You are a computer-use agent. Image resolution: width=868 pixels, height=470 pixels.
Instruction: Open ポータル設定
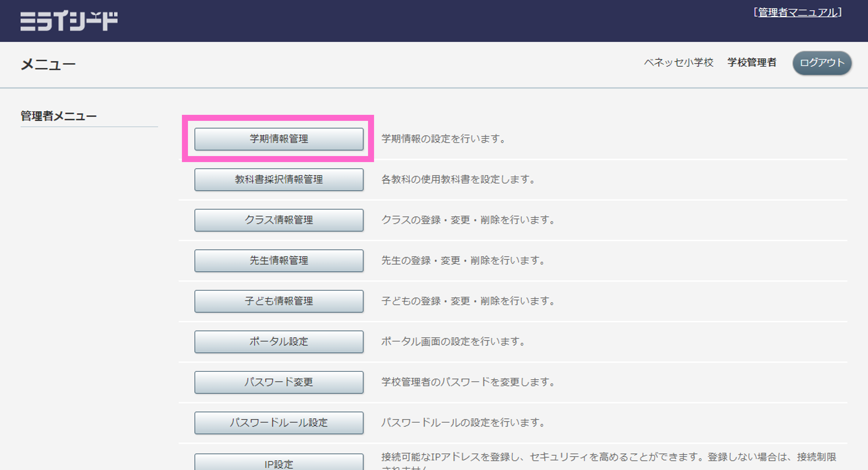(x=279, y=342)
